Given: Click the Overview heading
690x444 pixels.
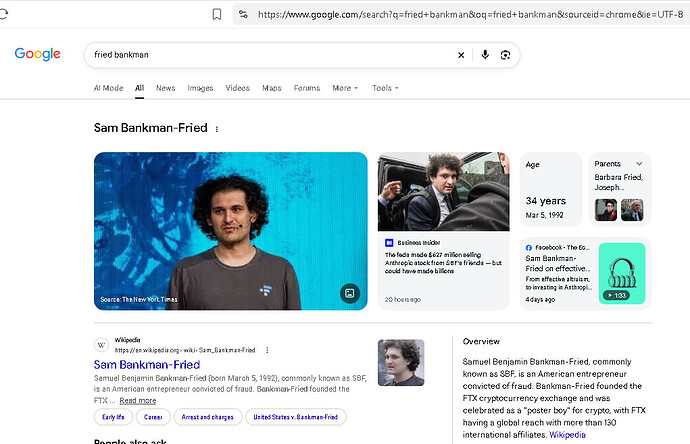Looking at the screenshot, I should point(481,341).
